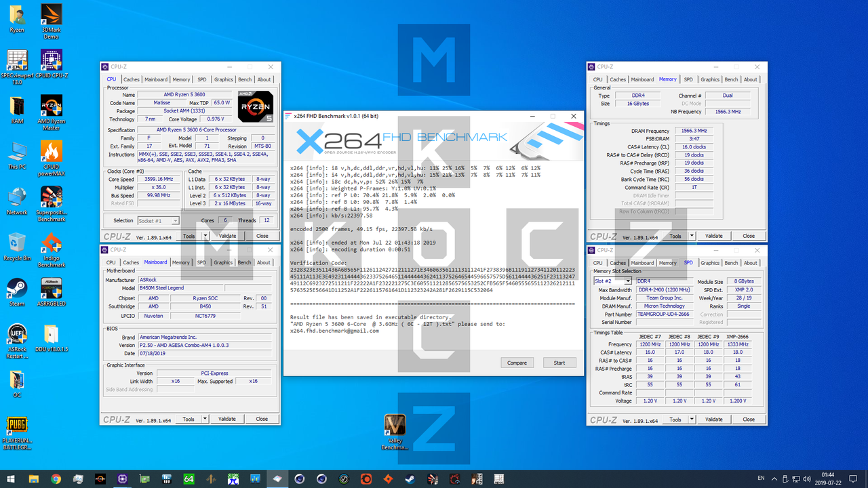Click Tools button in CPU-Z Memory window
This screenshot has width=868, height=488.
(675, 236)
